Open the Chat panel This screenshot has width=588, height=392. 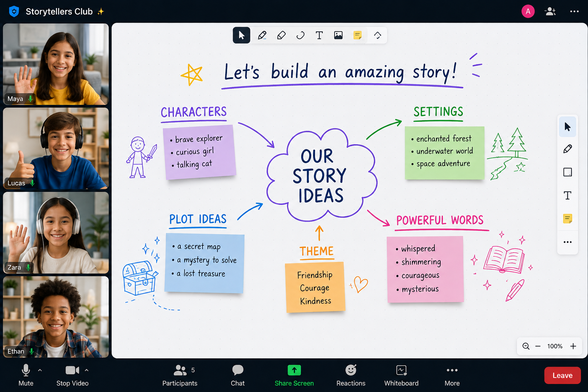point(238,375)
